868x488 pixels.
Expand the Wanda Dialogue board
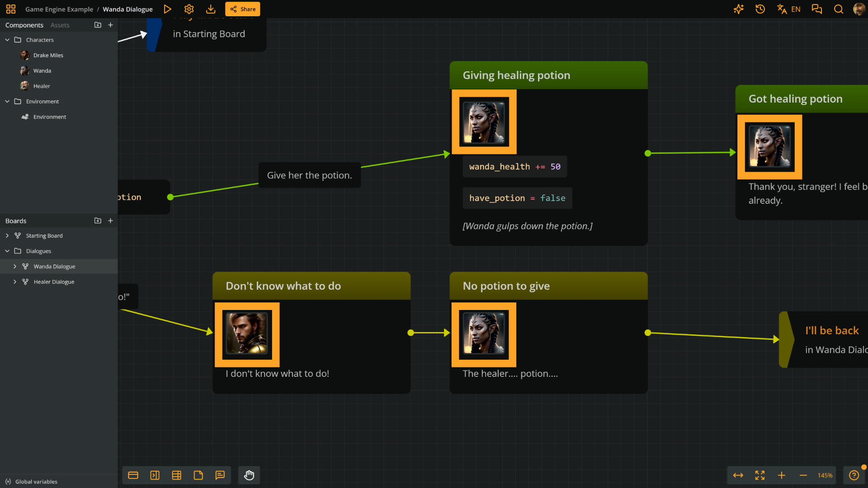tap(15, 267)
